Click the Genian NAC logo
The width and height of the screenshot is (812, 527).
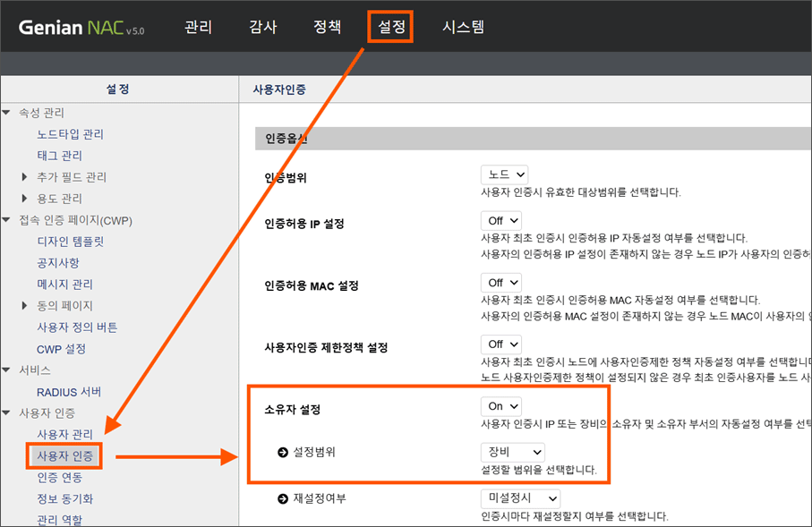81,27
